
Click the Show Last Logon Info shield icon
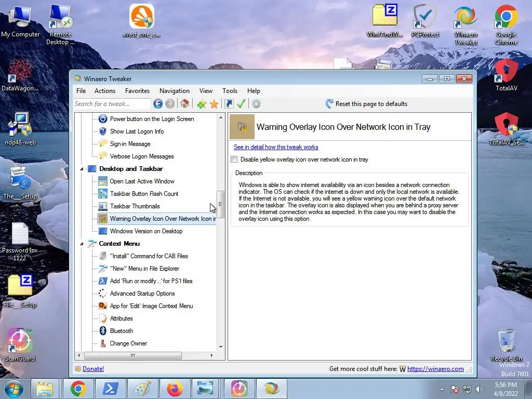pyautogui.click(x=103, y=131)
